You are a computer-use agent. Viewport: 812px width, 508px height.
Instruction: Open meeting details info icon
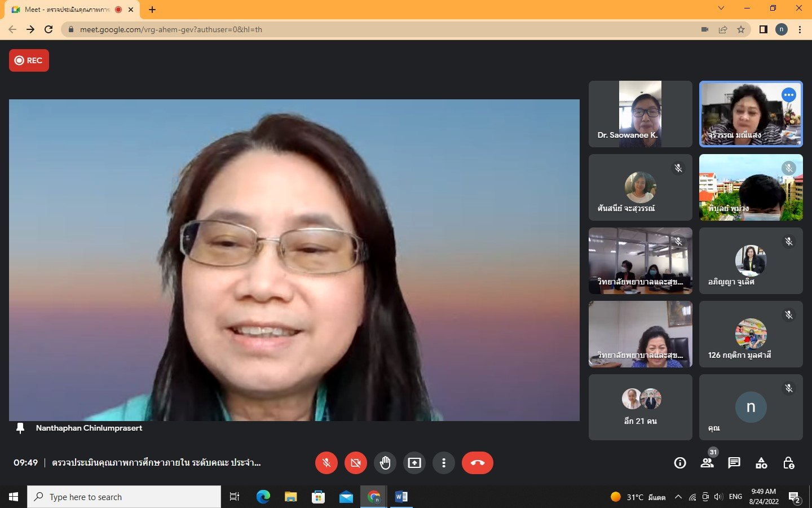click(680, 463)
